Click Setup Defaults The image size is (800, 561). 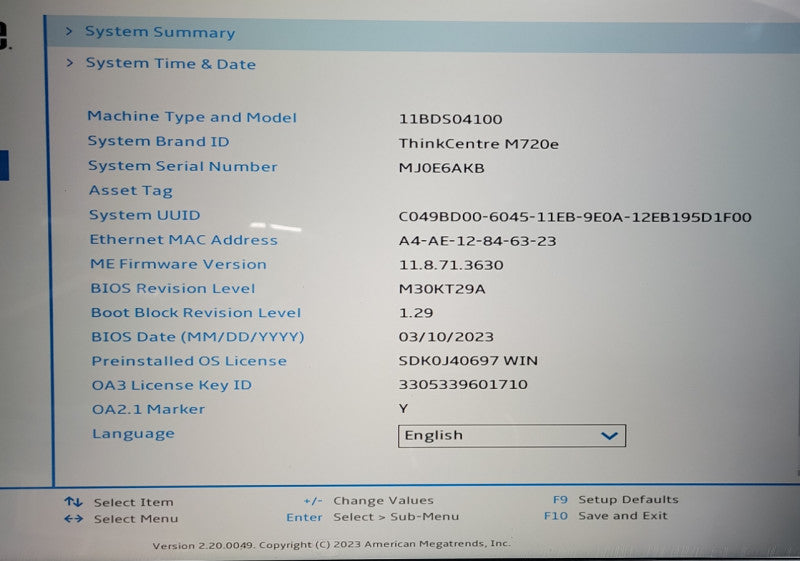point(628,499)
